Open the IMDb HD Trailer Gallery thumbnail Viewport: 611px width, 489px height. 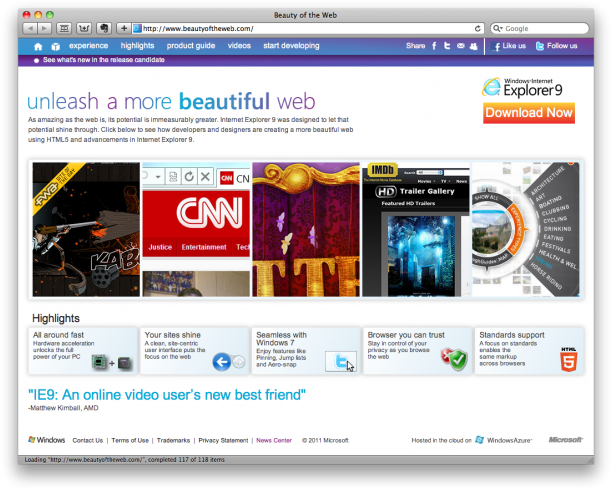(x=414, y=229)
